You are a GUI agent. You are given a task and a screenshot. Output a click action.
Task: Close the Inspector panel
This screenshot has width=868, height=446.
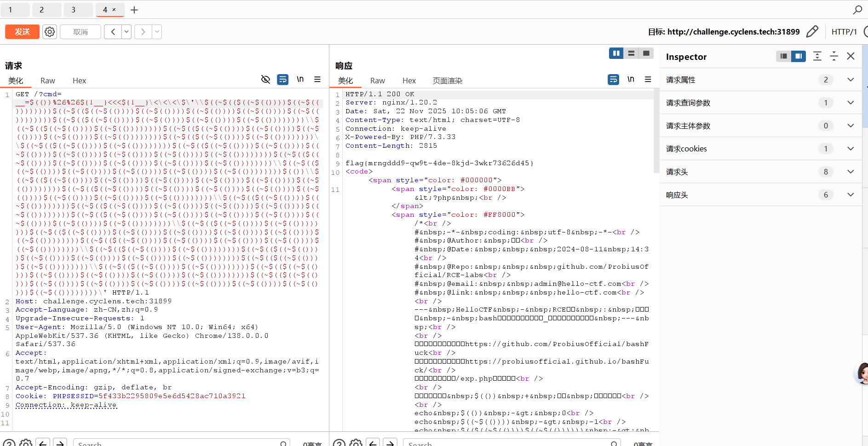tap(851, 56)
